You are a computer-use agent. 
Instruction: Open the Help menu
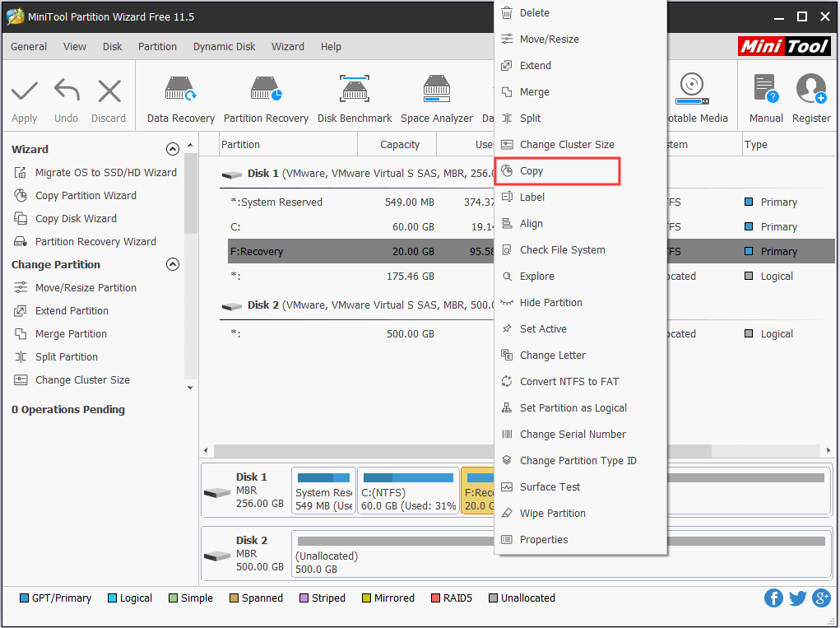(x=331, y=47)
